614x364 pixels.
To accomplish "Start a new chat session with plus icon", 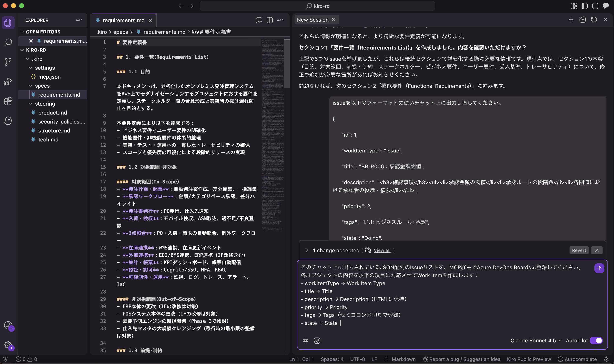I will coord(571,20).
